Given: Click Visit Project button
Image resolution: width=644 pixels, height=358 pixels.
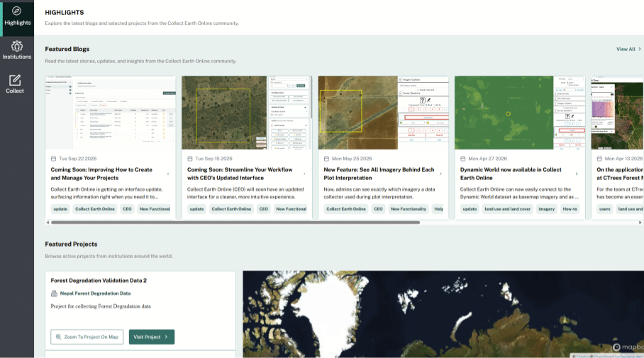Looking at the screenshot, I should click(x=152, y=337).
